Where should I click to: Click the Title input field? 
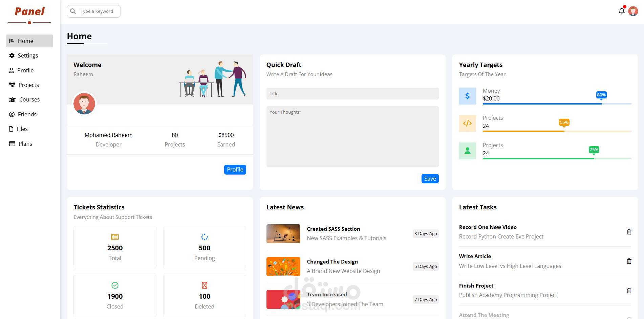click(x=352, y=94)
